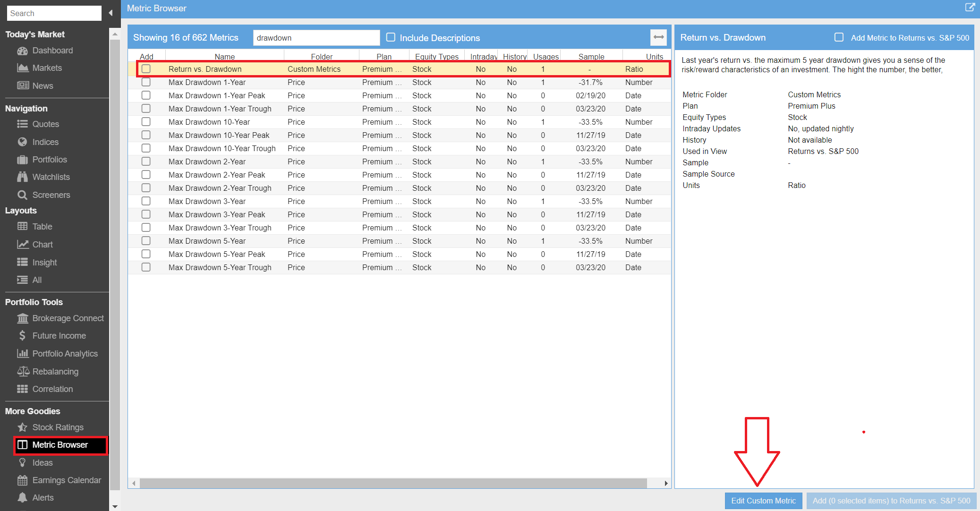Screen dimensions: 980x511
Task: Tick the Max Drawdown 3-Year Peak checkbox
Action: (x=146, y=214)
